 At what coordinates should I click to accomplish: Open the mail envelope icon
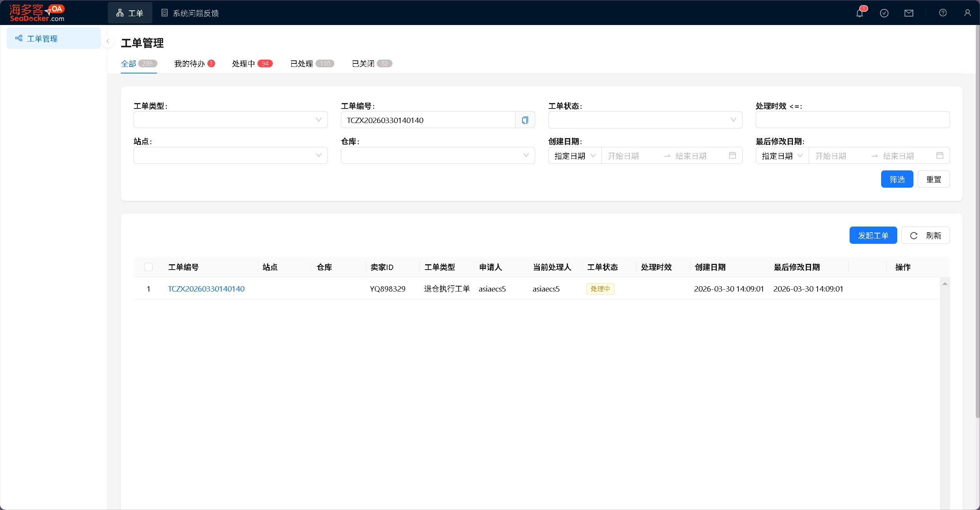909,13
